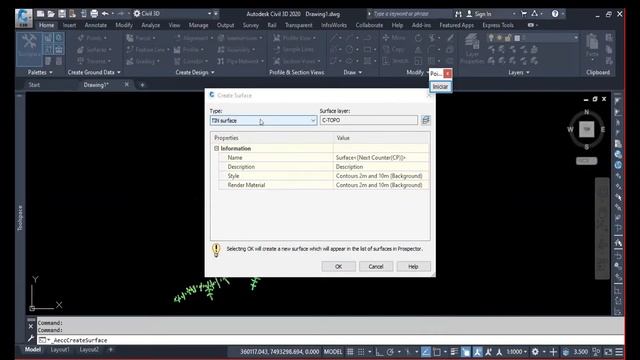Click the Sign In user icon
Screen dimensions: 640x360
(469, 14)
